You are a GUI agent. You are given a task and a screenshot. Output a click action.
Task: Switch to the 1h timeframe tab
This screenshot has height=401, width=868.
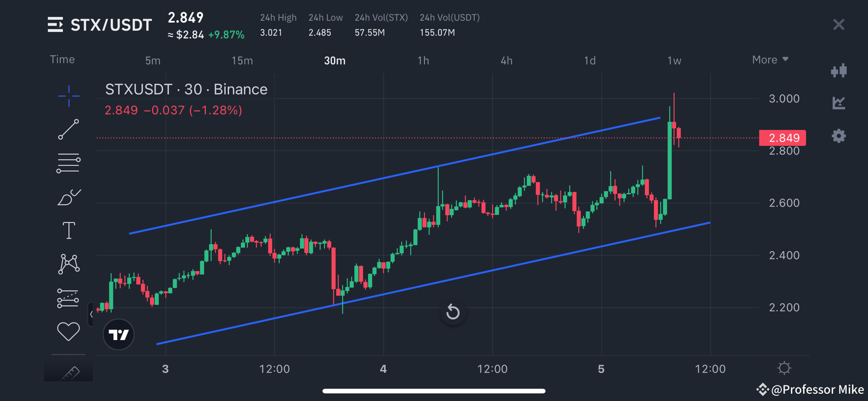pyautogui.click(x=423, y=61)
